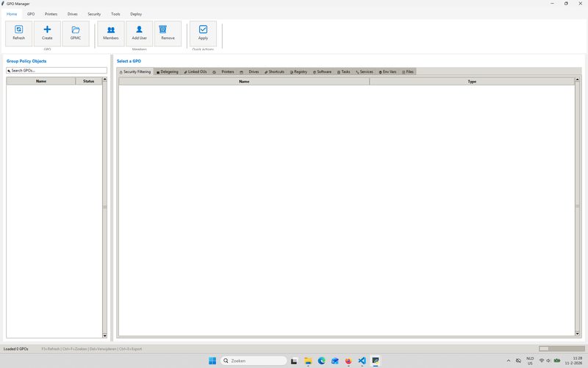
Task: Select the Printers detail tab
Action: click(x=224, y=71)
